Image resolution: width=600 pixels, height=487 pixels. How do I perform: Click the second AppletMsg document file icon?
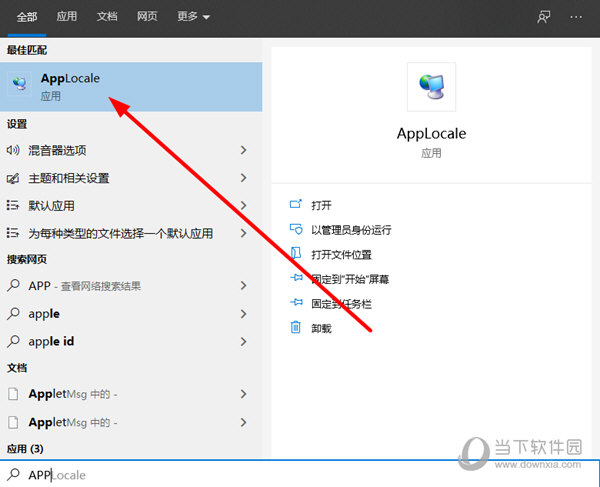pos(13,422)
